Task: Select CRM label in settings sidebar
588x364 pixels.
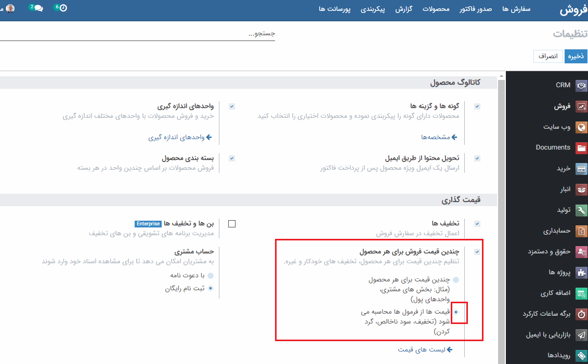Action: [x=563, y=85]
